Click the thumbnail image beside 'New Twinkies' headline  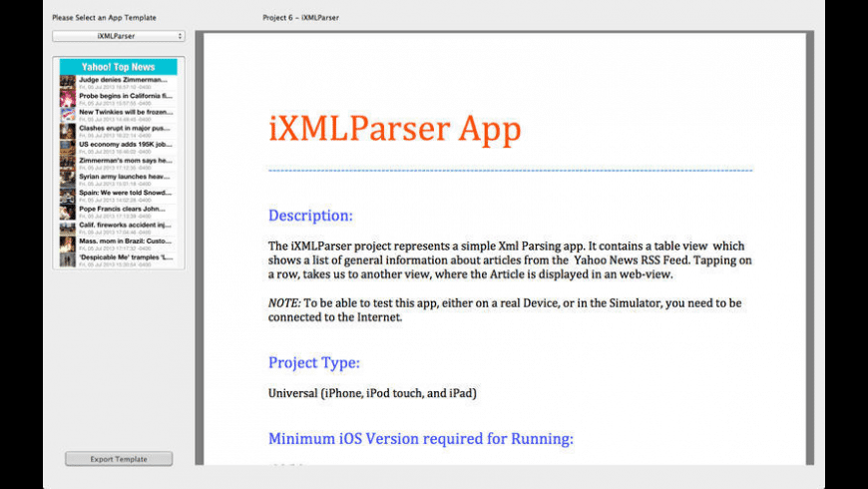coord(68,115)
